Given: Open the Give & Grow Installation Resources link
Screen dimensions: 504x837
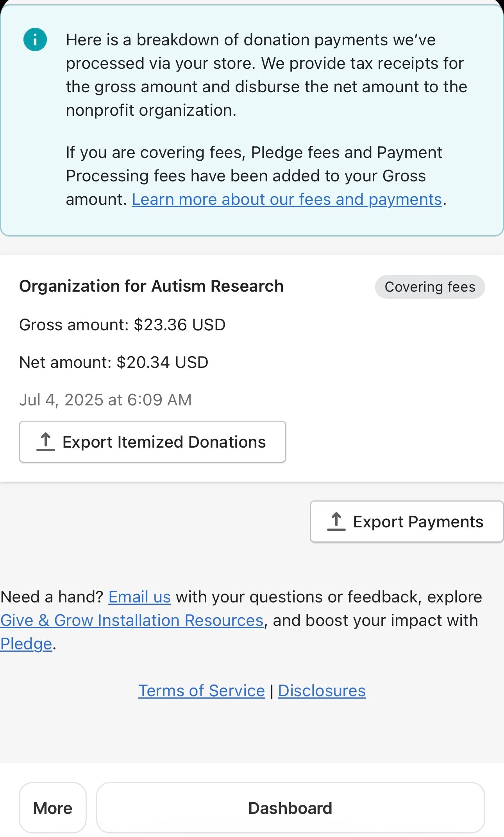Looking at the screenshot, I should pyautogui.click(x=132, y=620).
